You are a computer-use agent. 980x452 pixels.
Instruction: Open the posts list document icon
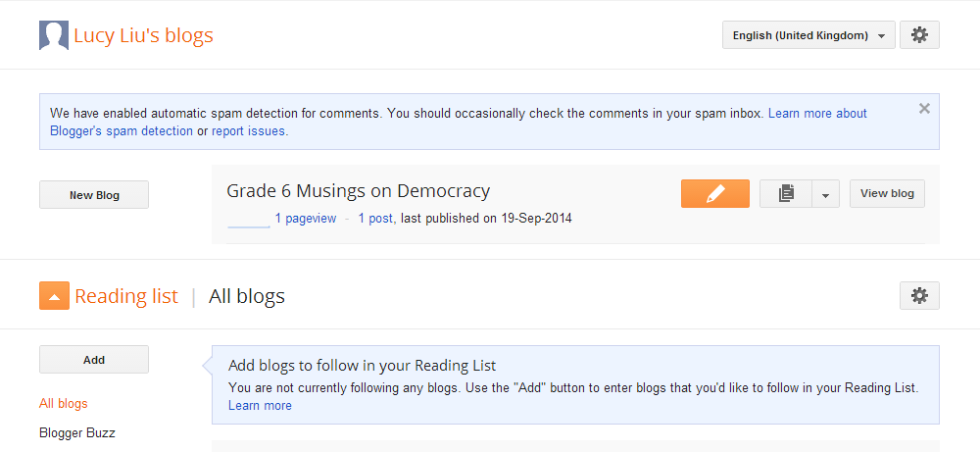(786, 194)
